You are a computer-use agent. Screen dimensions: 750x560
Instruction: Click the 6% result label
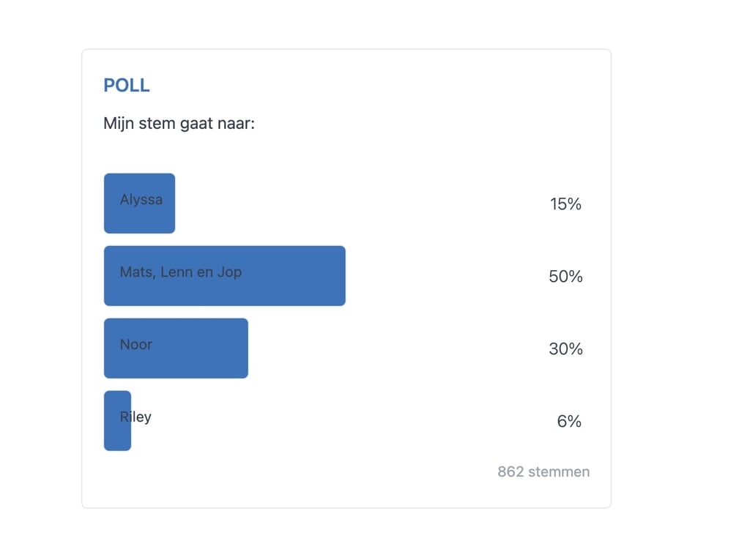[x=569, y=421]
